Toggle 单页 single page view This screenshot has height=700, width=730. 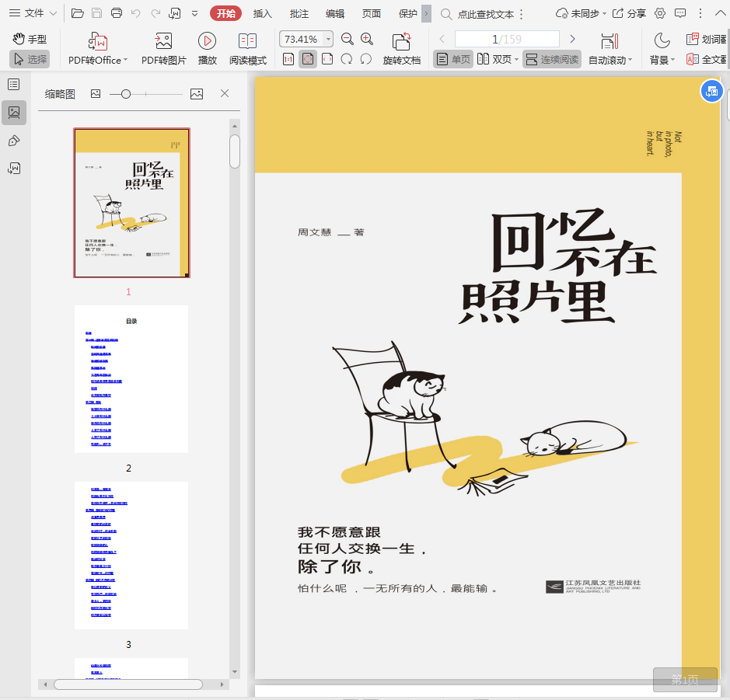[453, 59]
